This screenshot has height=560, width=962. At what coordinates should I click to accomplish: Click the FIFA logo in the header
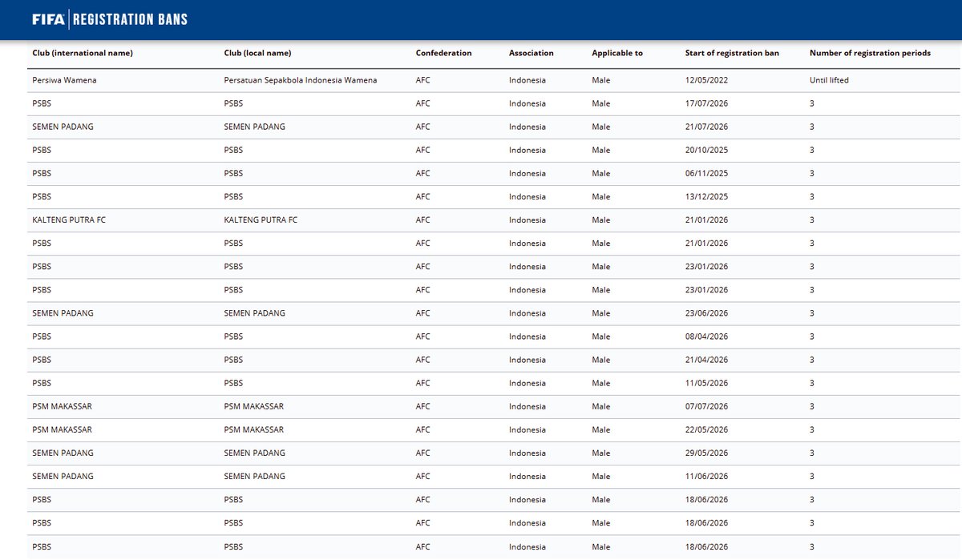point(48,18)
